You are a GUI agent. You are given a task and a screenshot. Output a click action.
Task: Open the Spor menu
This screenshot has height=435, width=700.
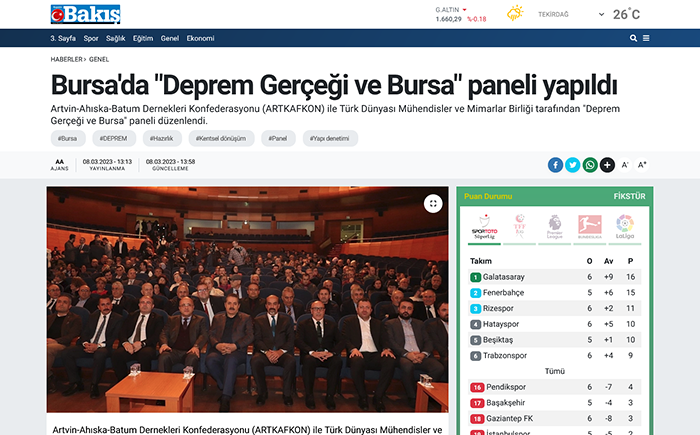91,38
